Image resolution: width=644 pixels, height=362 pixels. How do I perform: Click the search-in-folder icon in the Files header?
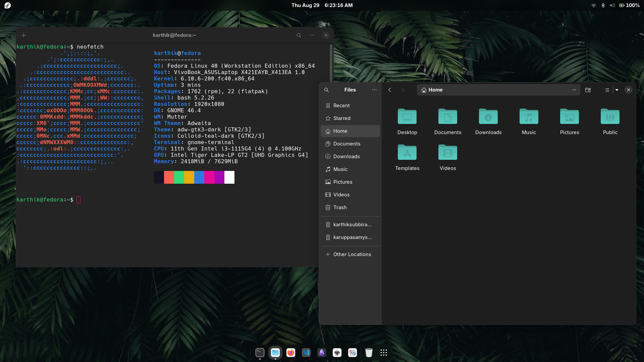588,90
